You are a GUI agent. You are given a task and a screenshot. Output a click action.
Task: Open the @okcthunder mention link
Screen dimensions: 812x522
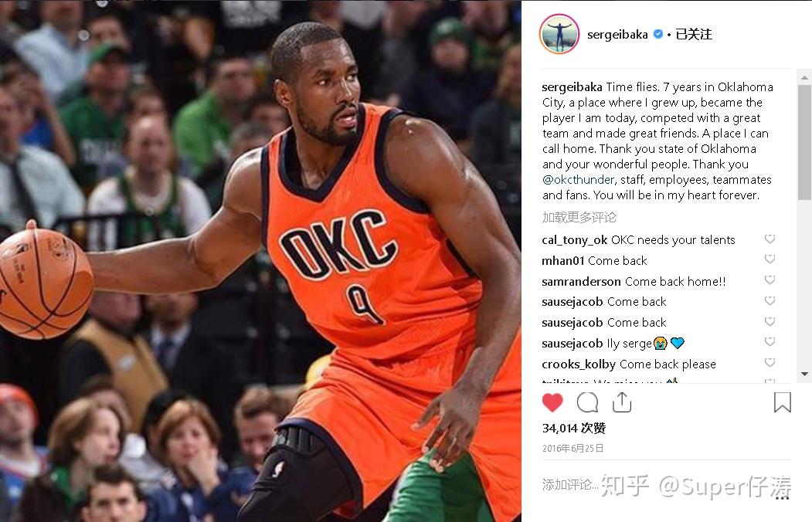pos(578,179)
